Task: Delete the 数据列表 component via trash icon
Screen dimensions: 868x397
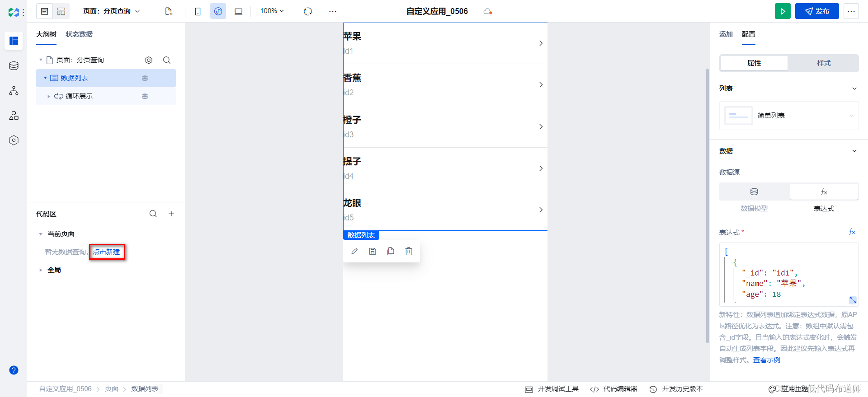Action: tap(409, 252)
